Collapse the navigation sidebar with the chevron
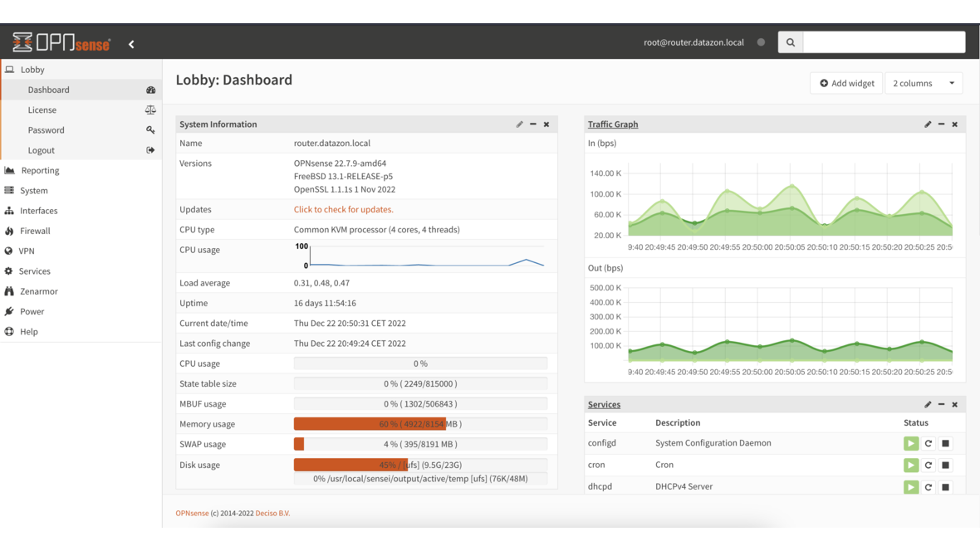This screenshot has height=551, width=980. tap(130, 44)
